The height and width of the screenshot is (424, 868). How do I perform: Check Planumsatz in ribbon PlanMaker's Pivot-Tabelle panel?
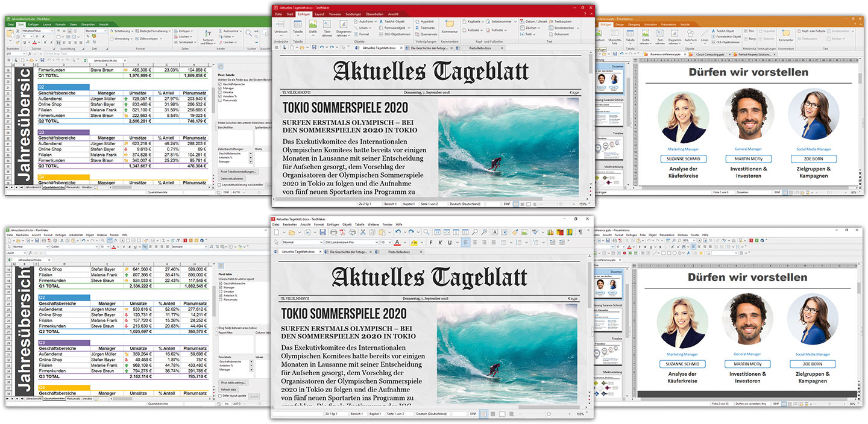pyautogui.click(x=220, y=100)
